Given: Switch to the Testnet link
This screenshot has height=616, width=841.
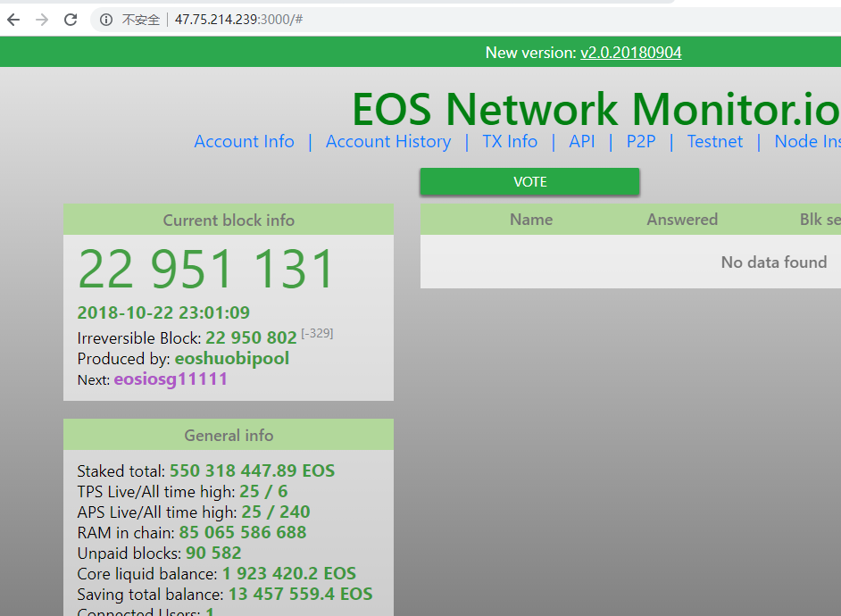Looking at the screenshot, I should point(715,142).
